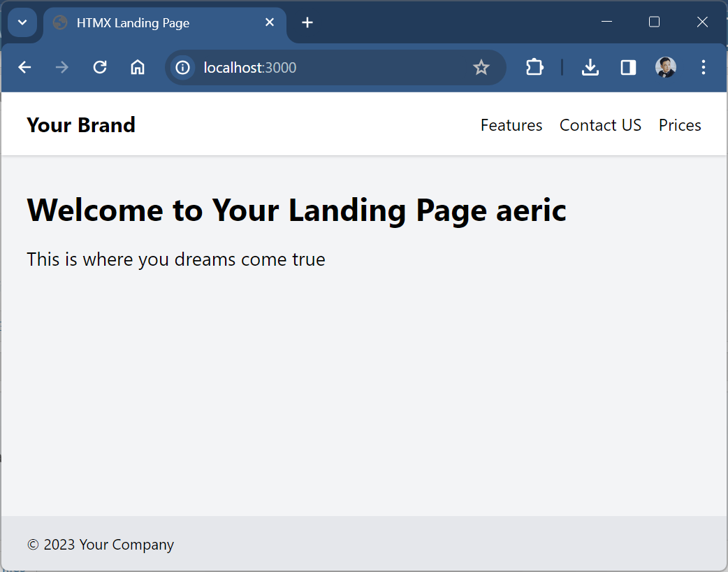Open the profile avatar menu
728x572 pixels.
coord(666,67)
